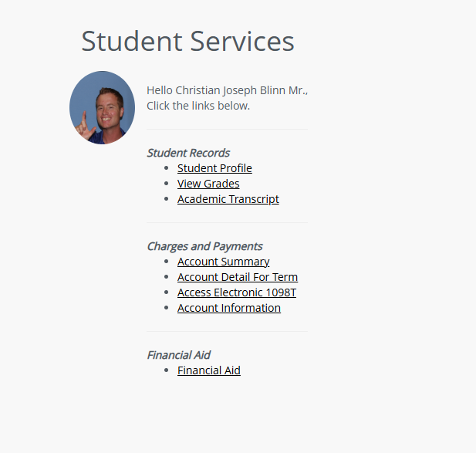Click the student's profile photo
This screenshot has width=476, height=453.
[102, 108]
